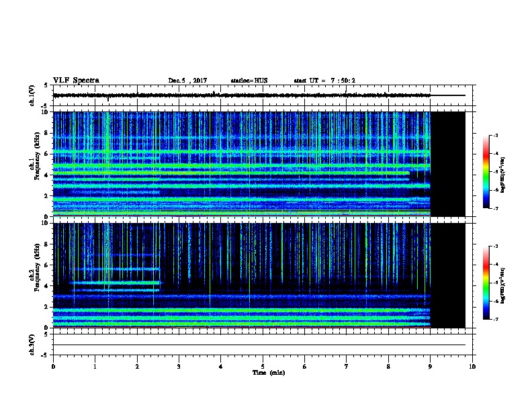Select the "start UT = 7:50:2" text
The image size is (532, 411).
324,81
